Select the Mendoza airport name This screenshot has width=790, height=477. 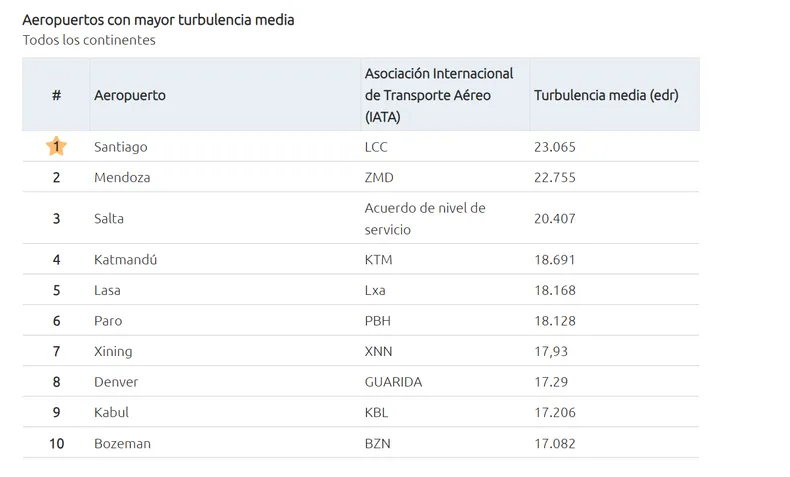(x=122, y=177)
